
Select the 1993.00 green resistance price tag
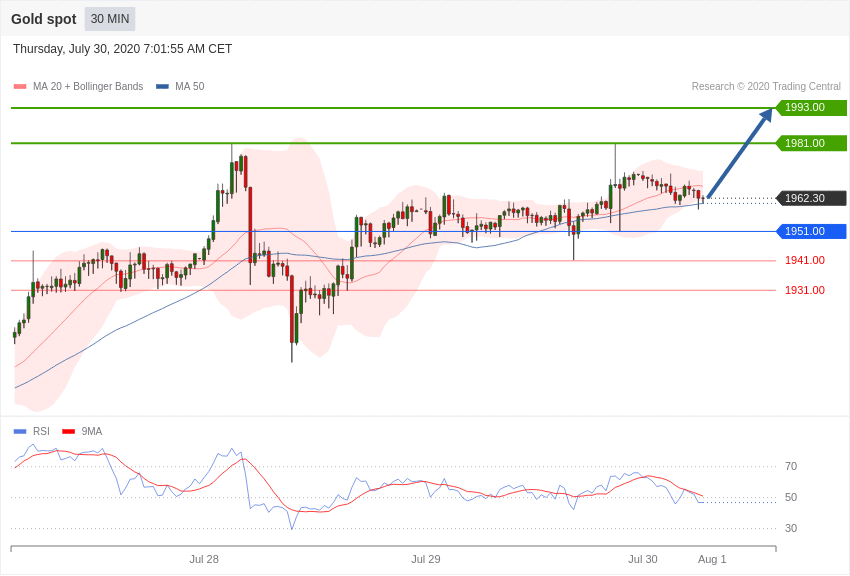[812, 107]
